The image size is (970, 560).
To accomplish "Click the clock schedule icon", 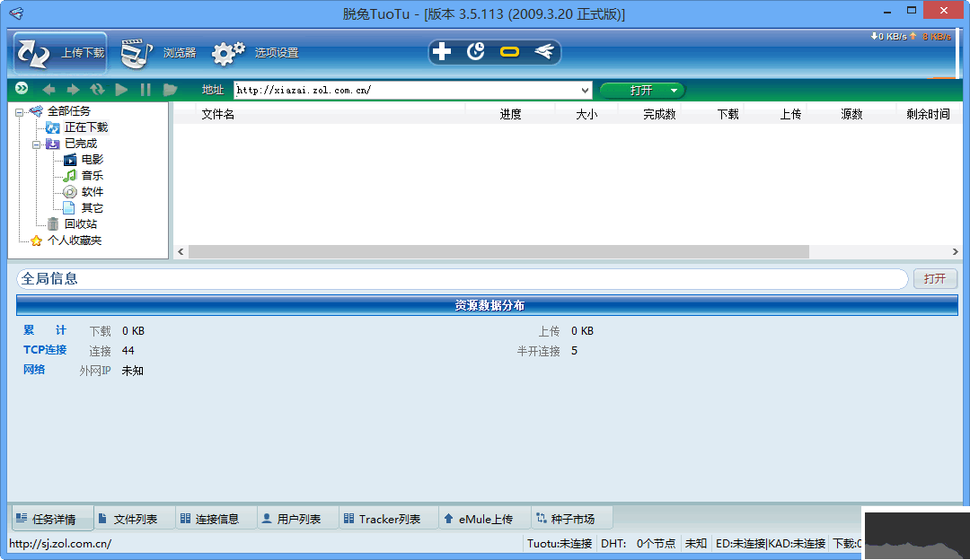I will pyautogui.click(x=475, y=52).
